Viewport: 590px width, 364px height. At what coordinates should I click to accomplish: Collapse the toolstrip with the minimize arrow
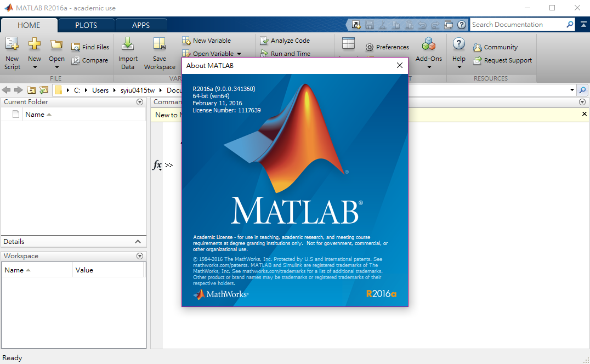583,25
